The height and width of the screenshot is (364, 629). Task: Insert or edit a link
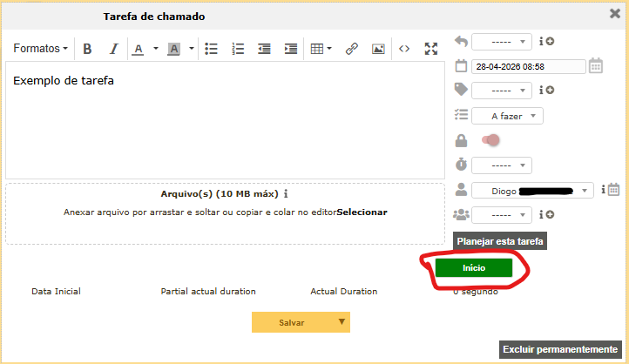(x=351, y=49)
